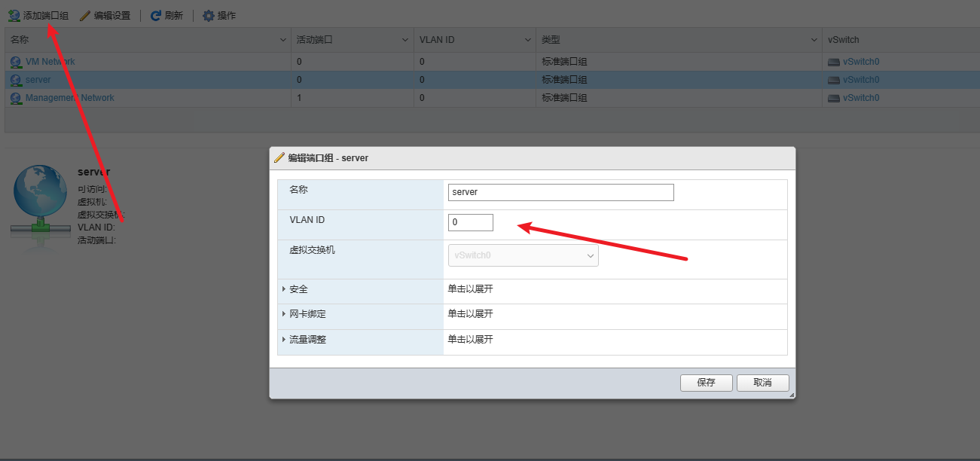Click the VLAN ID input field

470,222
